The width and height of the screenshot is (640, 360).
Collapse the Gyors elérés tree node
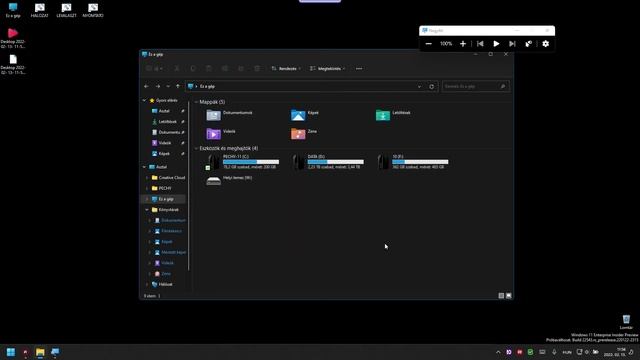(144, 100)
